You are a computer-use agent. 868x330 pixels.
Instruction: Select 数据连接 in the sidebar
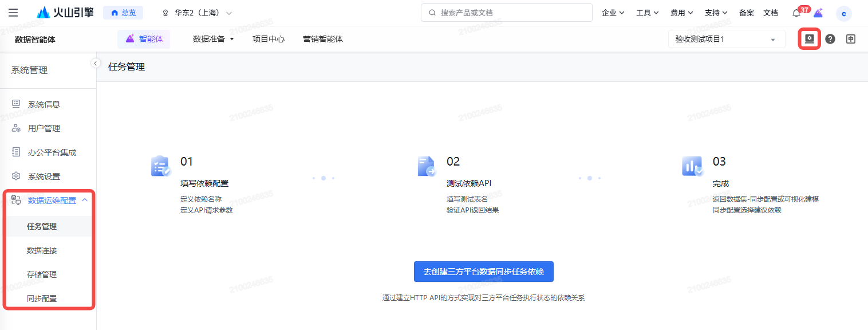(x=42, y=250)
